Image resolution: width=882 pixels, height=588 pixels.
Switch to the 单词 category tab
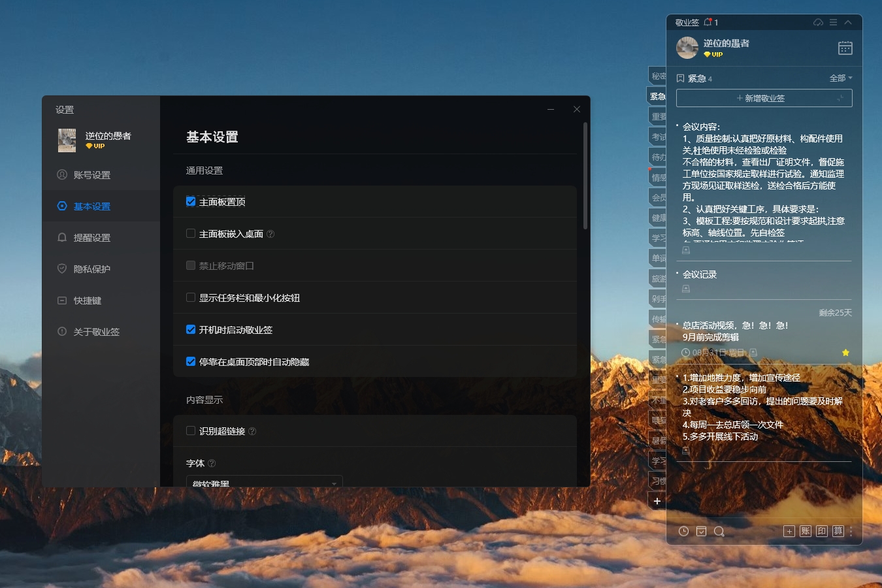pyautogui.click(x=658, y=258)
